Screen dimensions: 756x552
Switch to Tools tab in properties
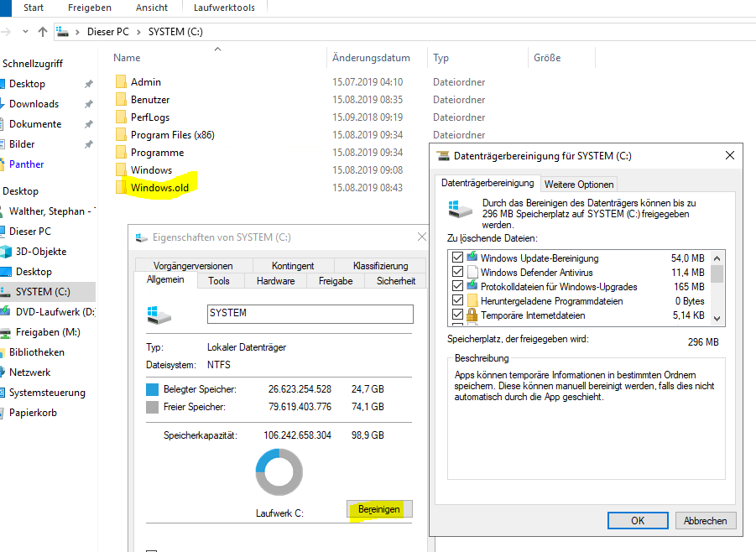[219, 280]
